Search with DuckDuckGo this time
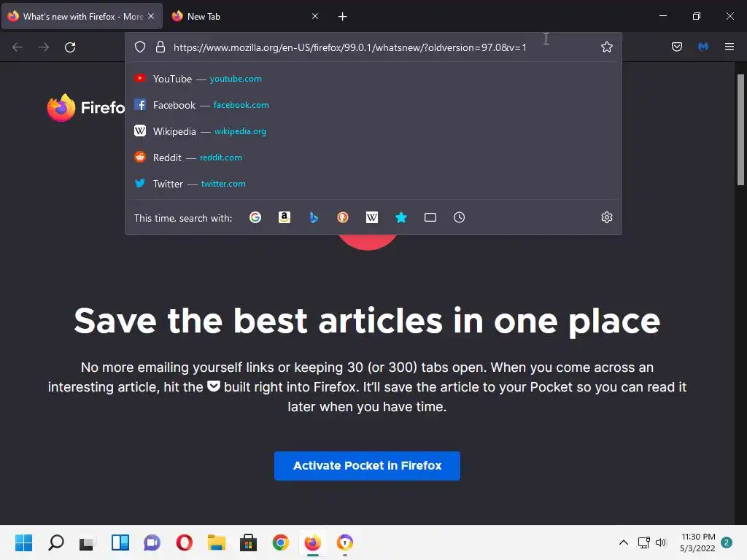Image resolution: width=747 pixels, height=560 pixels. pyautogui.click(x=343, y=217)
